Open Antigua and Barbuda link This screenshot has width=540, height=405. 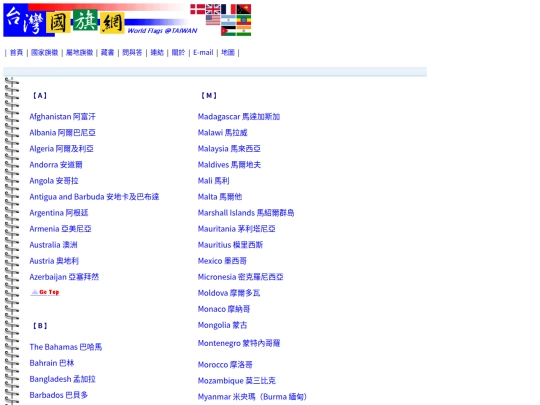[94, 197]
